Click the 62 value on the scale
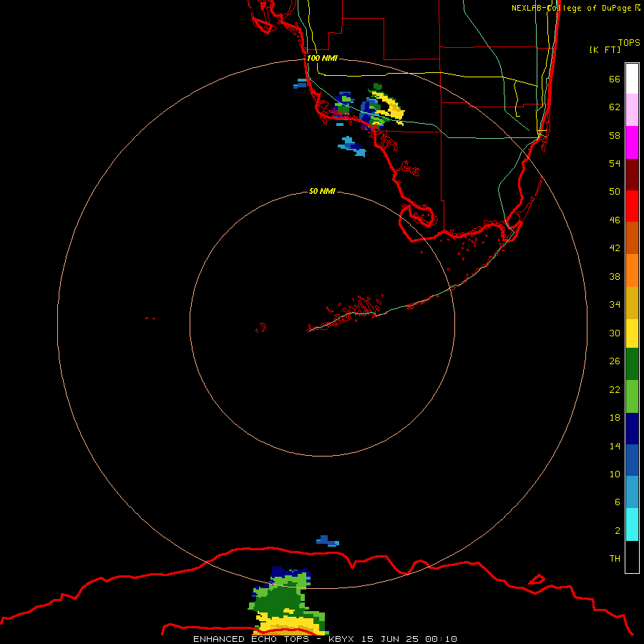 click(615, 107)
